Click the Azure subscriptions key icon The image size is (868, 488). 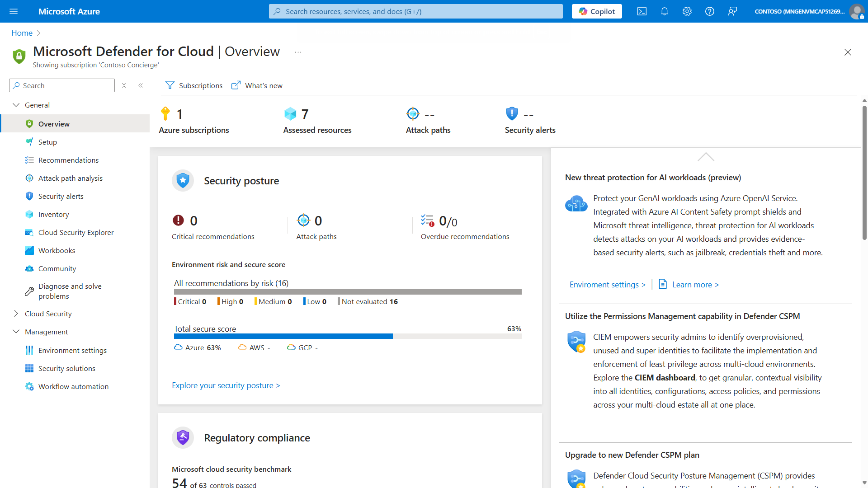click(165, 113)
